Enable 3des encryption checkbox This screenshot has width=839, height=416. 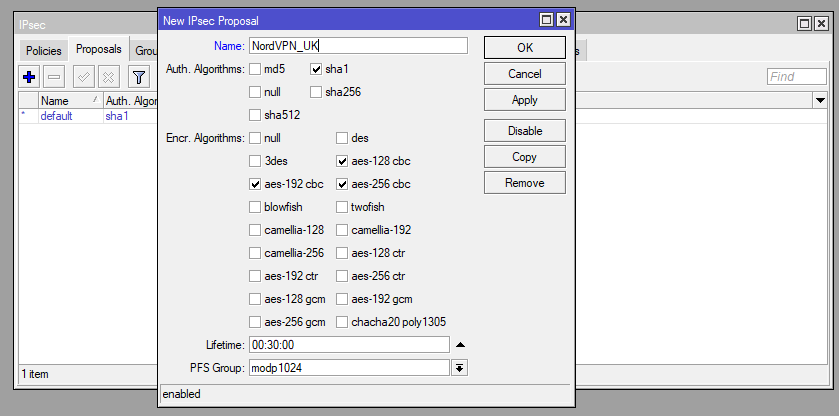(255, 161)
